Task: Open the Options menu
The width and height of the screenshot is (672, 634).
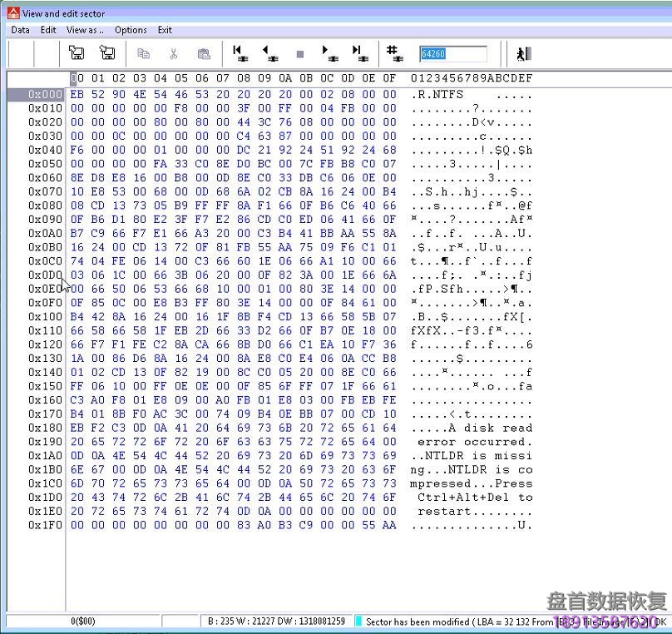Action: tap(131, 30)
